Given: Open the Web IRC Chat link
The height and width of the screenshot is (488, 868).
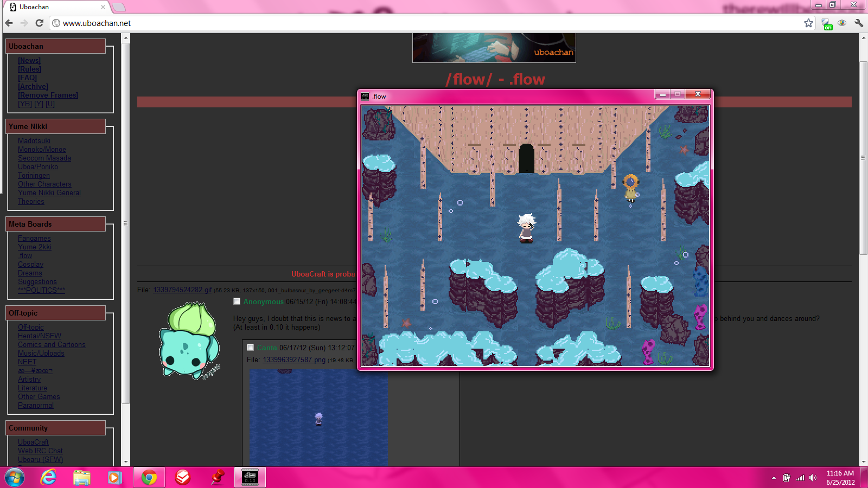Looking at the screenshot, I should [x=40, y=451].
